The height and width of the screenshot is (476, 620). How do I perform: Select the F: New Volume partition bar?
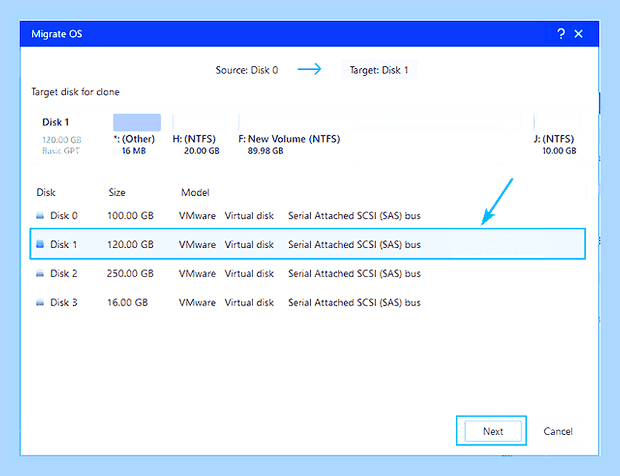tap(380, 123)
